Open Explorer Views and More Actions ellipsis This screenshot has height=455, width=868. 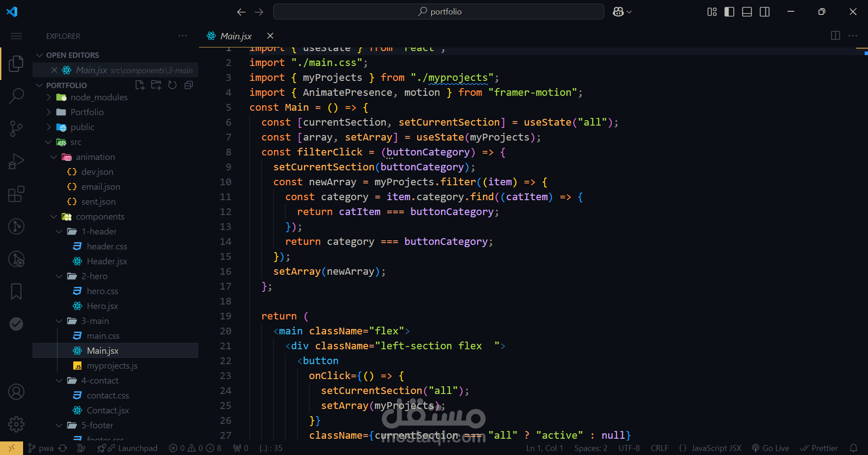coord(183,36)
